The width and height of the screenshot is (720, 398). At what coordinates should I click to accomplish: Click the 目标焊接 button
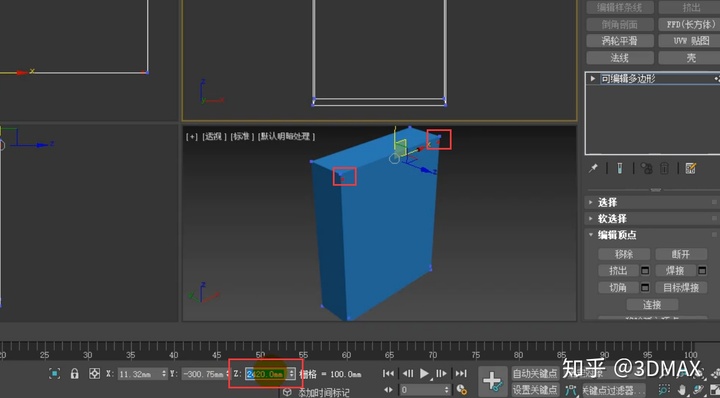click(681, 288)
